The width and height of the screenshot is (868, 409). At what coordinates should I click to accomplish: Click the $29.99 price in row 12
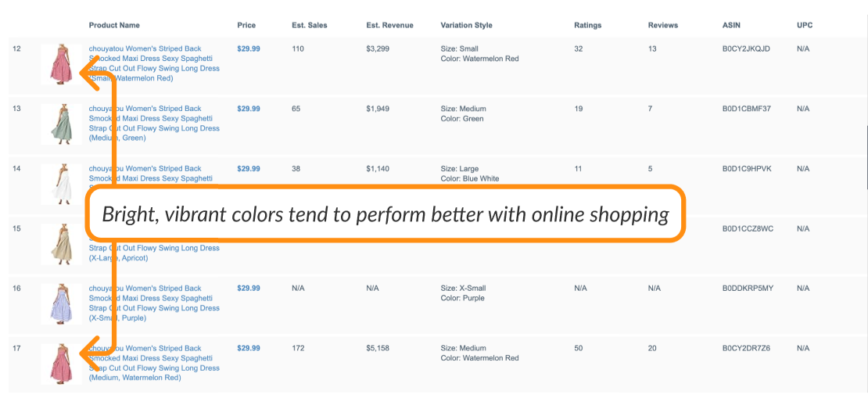tap(249, 48)
